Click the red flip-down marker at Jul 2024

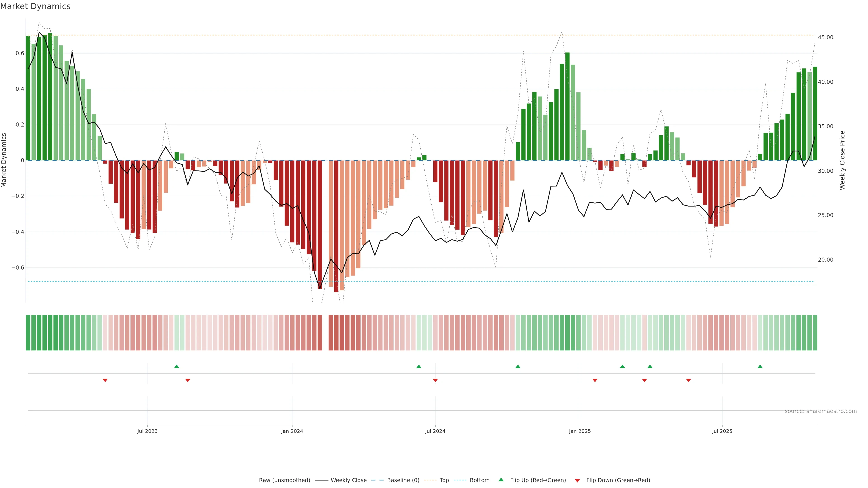point(435,380)
